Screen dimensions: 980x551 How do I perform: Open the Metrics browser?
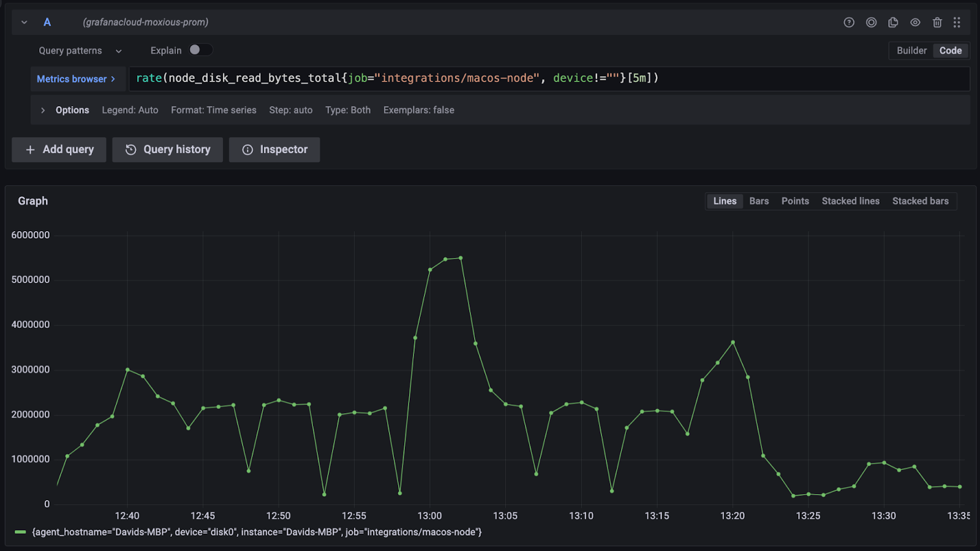76,79
